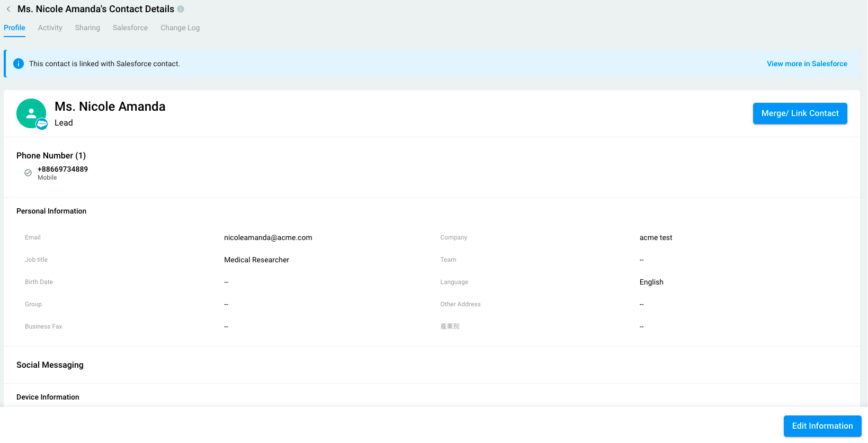Open the Sharing tab

[87, 28]
